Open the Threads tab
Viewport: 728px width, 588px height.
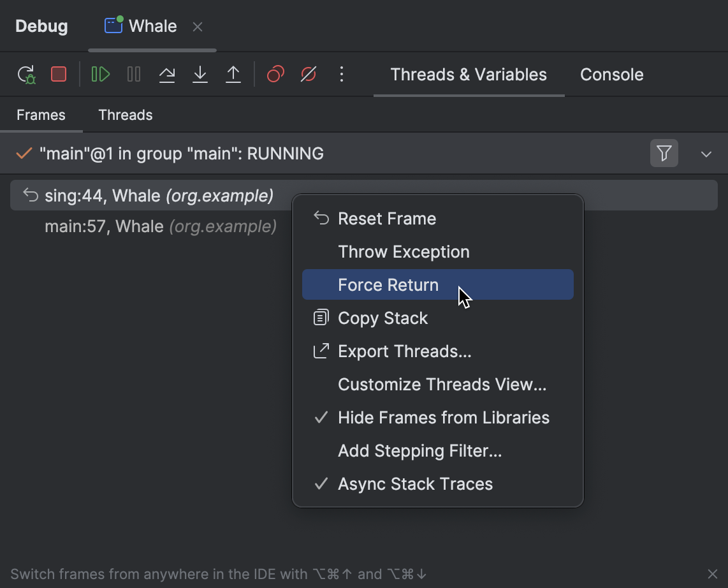pyautogui.click(x=125, y=115)
